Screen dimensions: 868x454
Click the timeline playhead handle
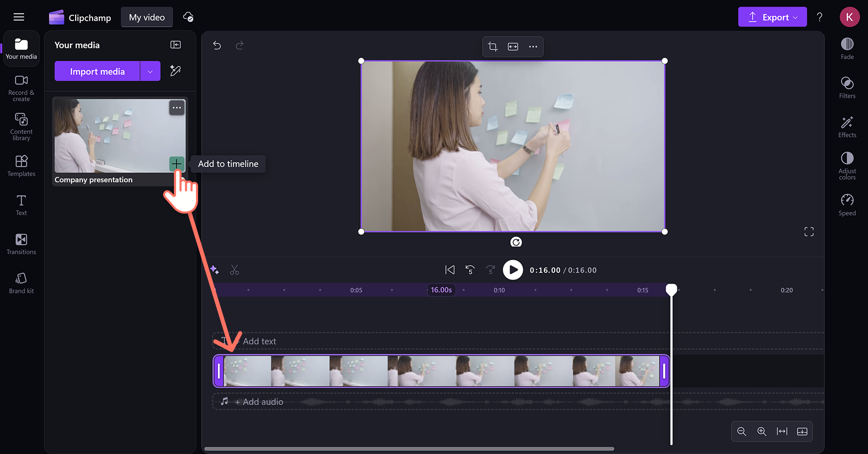pyautogui.click(x=671, y=289)
